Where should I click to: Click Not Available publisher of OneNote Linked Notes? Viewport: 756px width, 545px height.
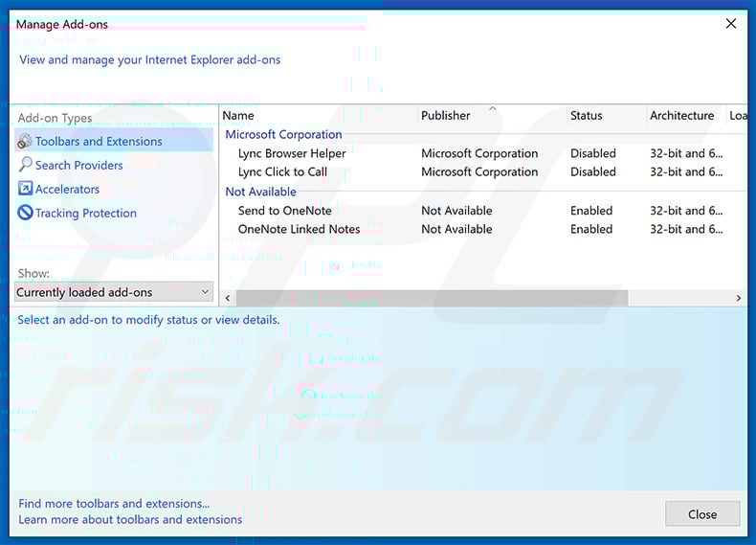pos(456,229)
